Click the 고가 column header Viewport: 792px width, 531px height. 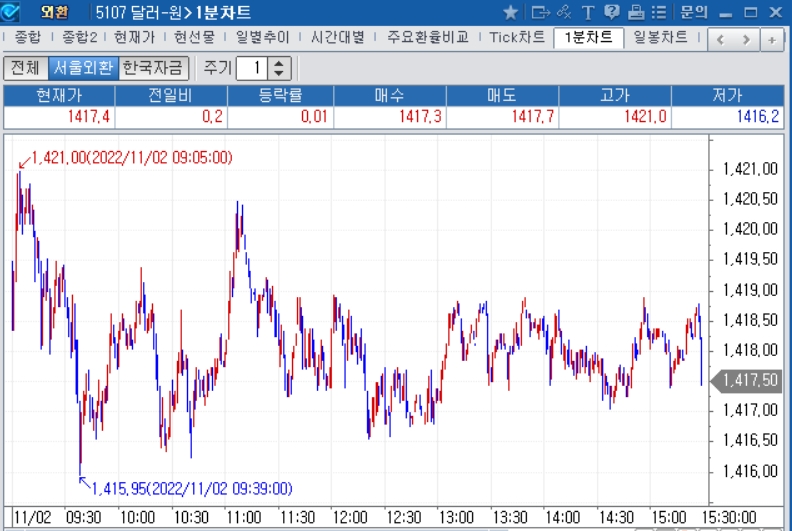(615, 95)
